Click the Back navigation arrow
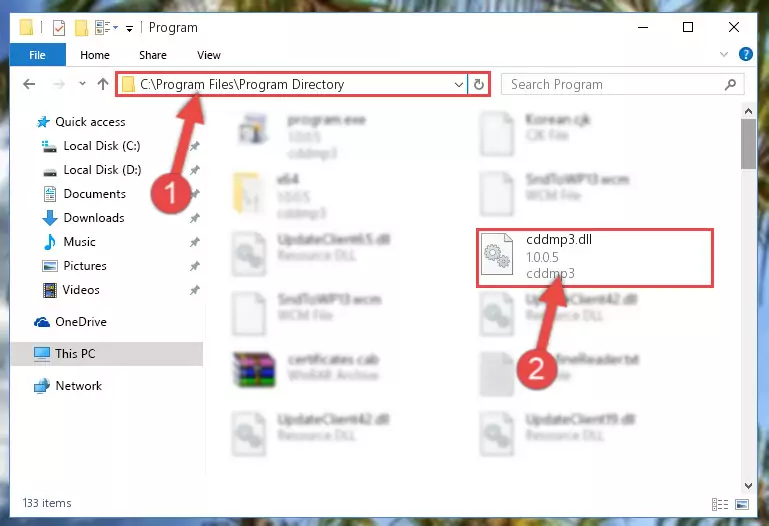Screen dimensions: 769x526 point(29,84)
